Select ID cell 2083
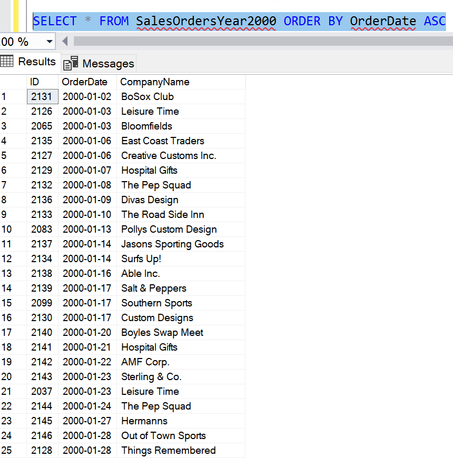The image size is (453, 458). pos(43,229)
